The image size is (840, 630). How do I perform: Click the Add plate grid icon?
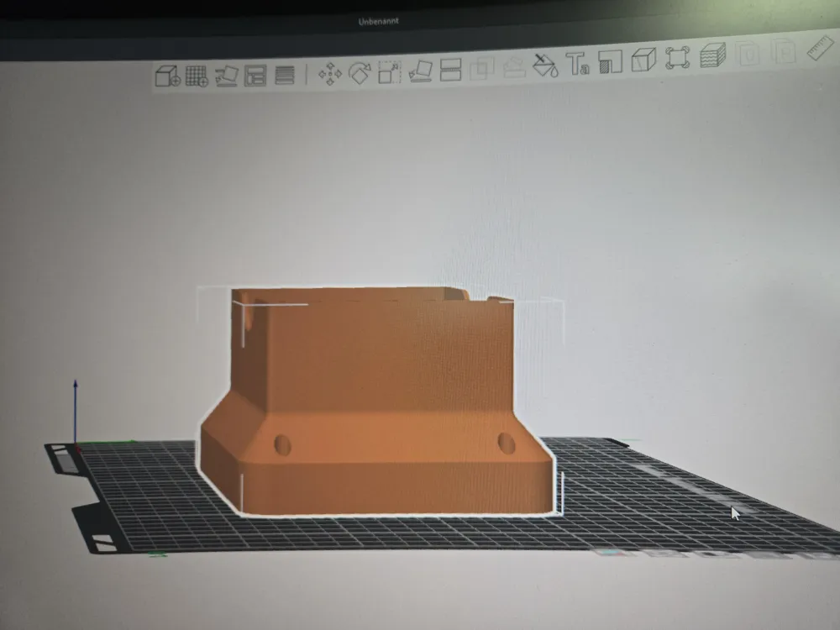tap(197, 76)
